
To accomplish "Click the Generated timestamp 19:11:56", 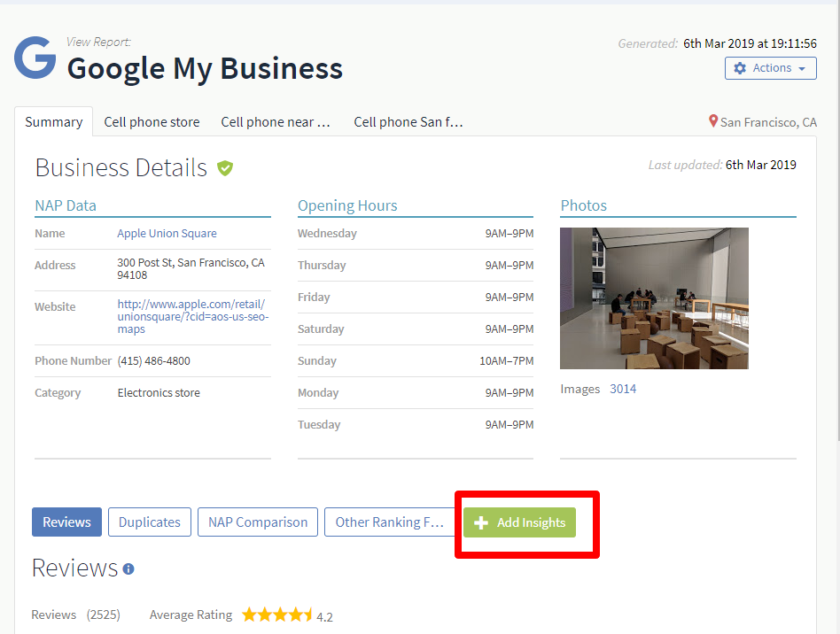I will point(750,43).
